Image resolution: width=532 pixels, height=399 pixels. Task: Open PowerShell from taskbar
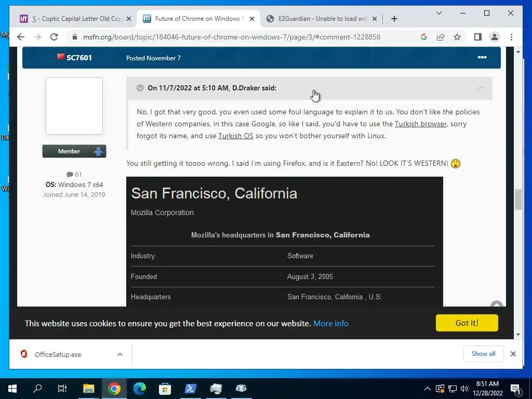190,389
